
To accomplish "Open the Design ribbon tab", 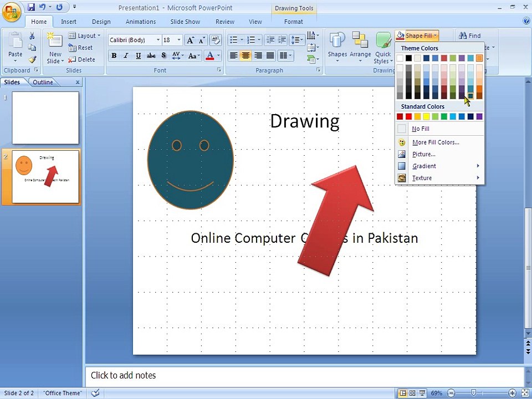I will (101, 22).
